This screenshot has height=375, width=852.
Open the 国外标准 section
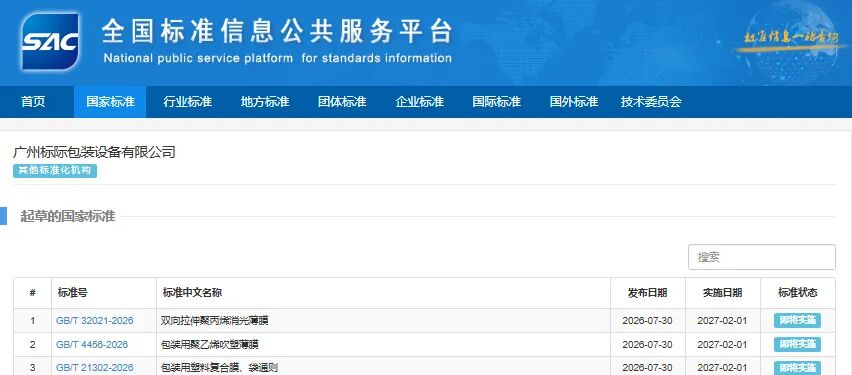point(573,102)
